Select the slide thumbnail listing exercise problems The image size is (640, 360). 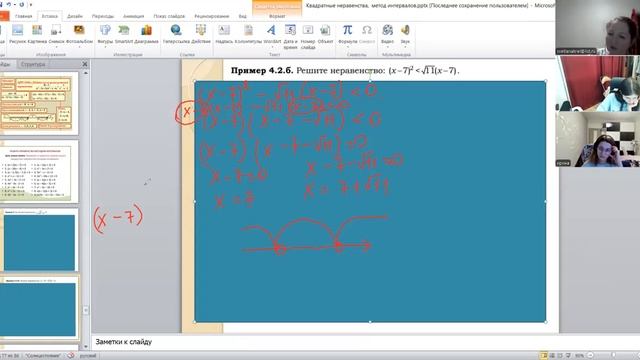(39, 172)
